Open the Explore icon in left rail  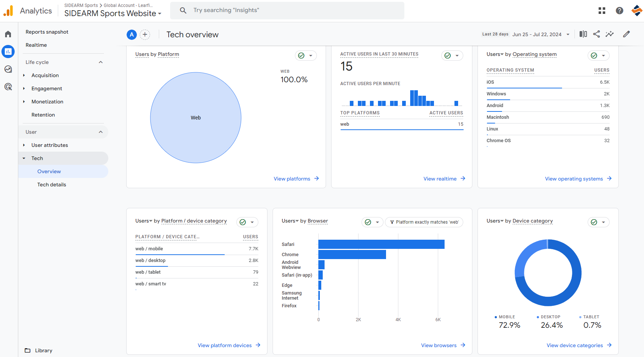coord(8,69)
